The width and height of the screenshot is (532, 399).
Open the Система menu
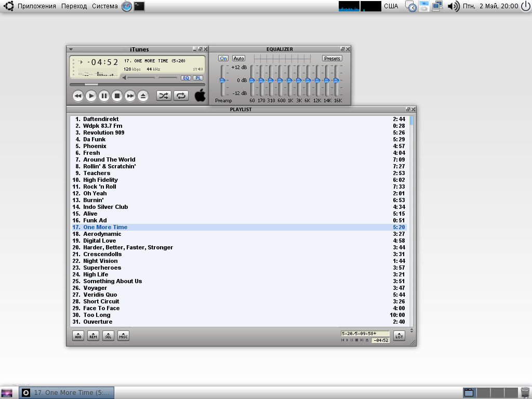[x=105, y=6]
